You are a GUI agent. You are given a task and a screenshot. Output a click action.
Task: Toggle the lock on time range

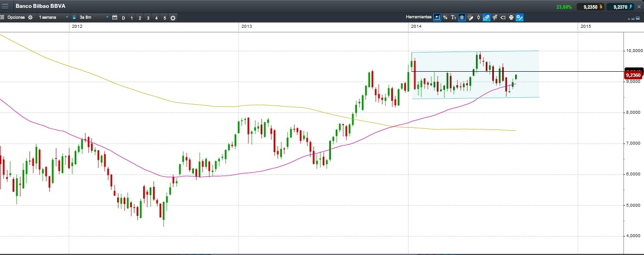pyautogui.click(x=75, y=18)
